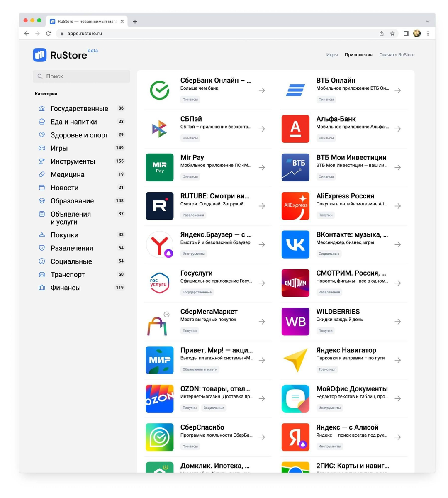The image size is (448, 498).
Task: Open the Привет, Мир! app icon
Action: 159,360
